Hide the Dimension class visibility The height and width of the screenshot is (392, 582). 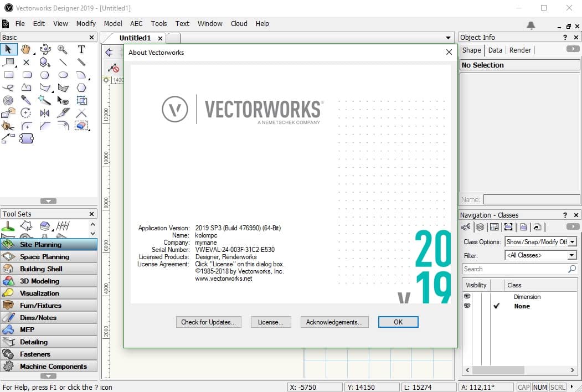tap(467, 297)
